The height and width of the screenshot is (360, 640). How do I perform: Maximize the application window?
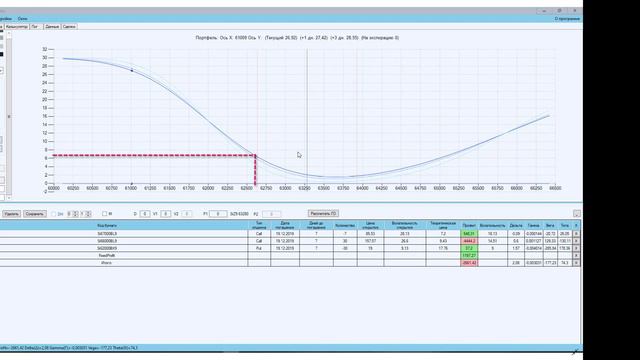coord(560,11)
